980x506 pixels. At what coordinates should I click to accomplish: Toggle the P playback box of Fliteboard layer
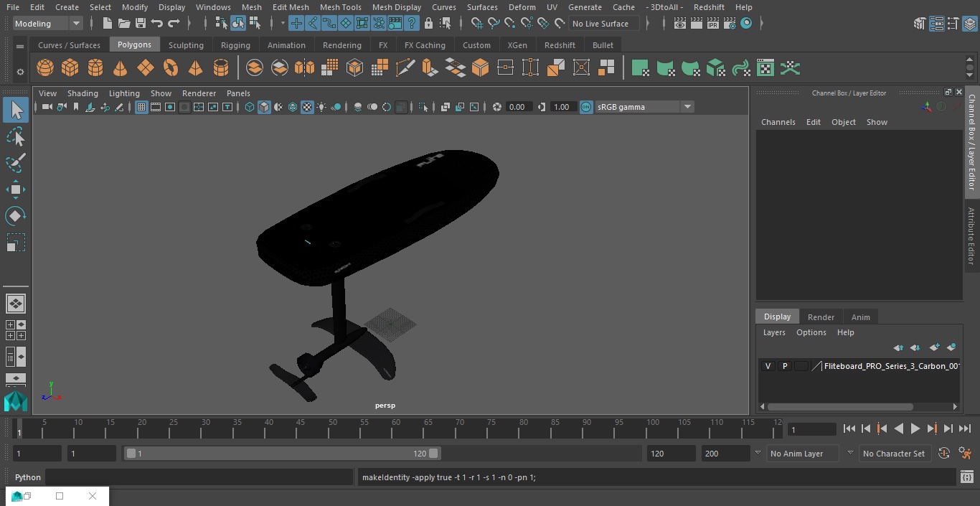[785, 366]
